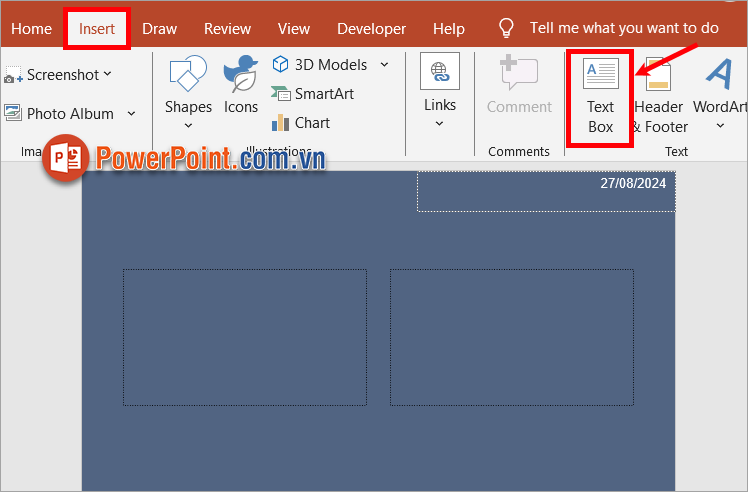Open the Shapes gallery icon
748x492 pixels.
point(188,73)
